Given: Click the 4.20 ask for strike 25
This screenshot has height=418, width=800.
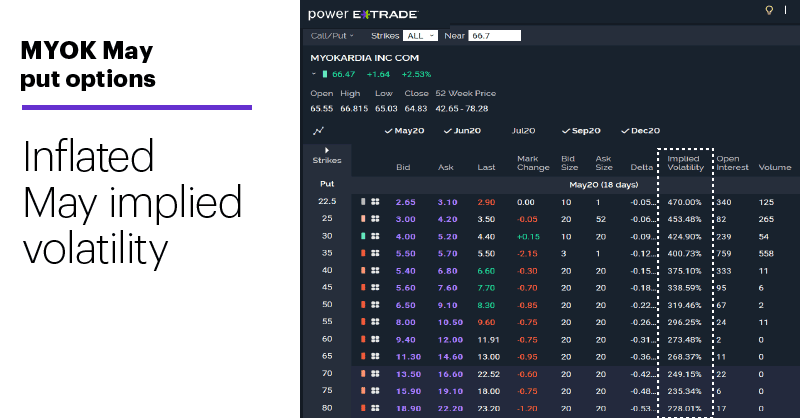Looking at the screenshot, I should pos(447,219).
